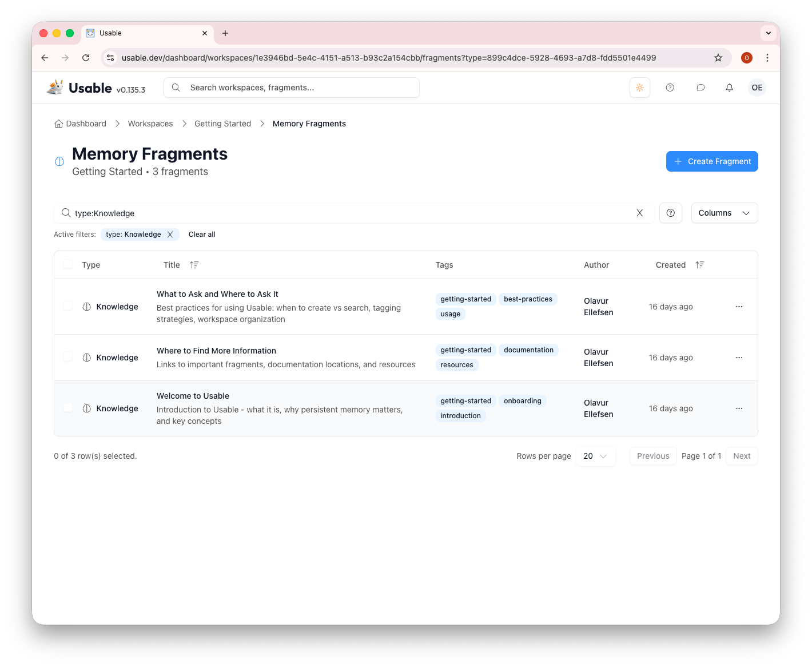Open the chat feedback icon

(700, 87)
